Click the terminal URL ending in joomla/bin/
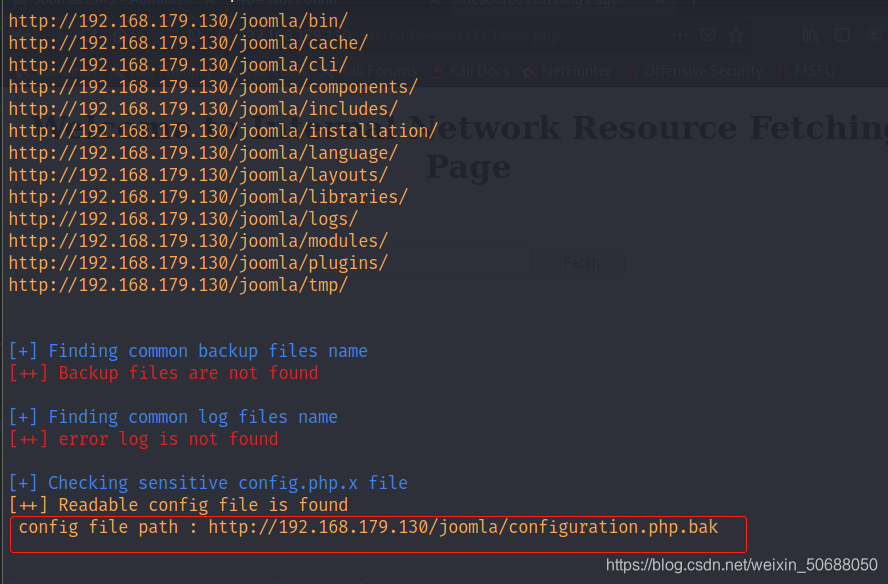The width and height of the screenshot is (888, 584). [178, 21]
